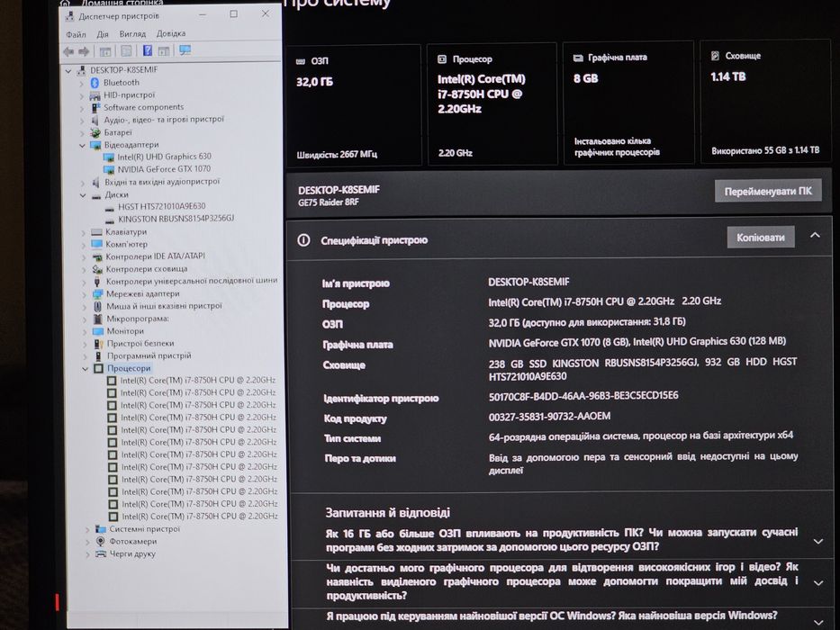Click the Перейменувати ПК button
840x630 pixels.
(768, 191)
